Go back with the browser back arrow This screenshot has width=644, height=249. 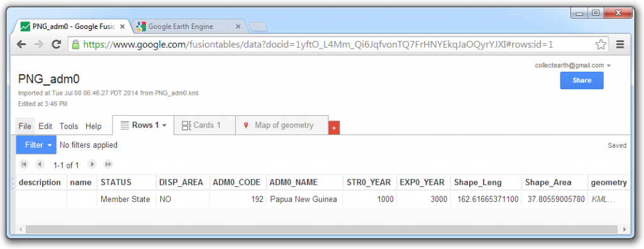[21, 45]
